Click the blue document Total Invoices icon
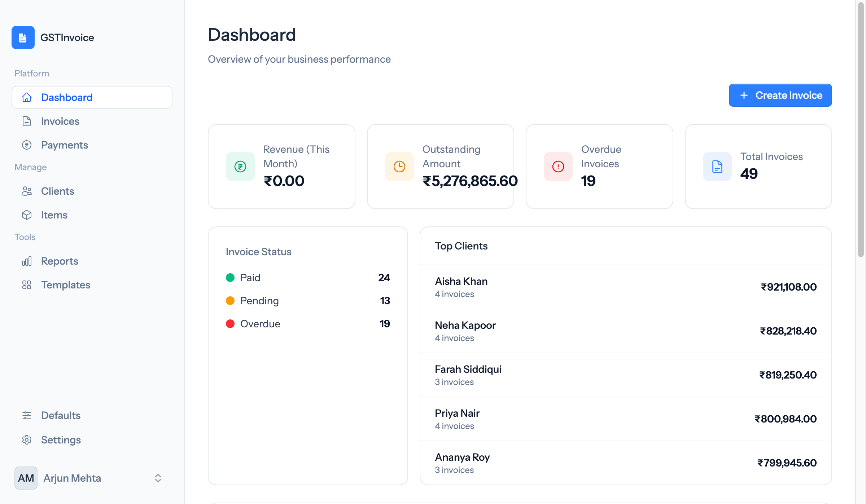 coord(717,167)
